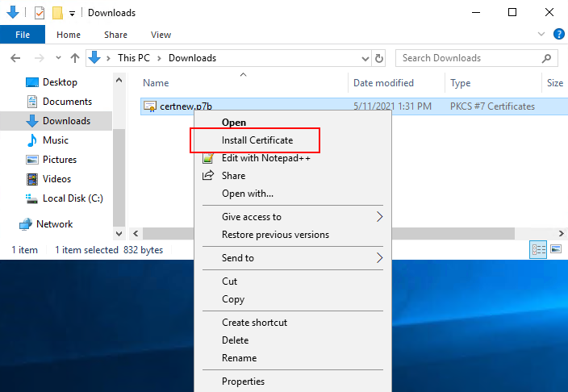Click the horizontal scrollbar right arrow

pyautogui.click(x=561, y=234)
